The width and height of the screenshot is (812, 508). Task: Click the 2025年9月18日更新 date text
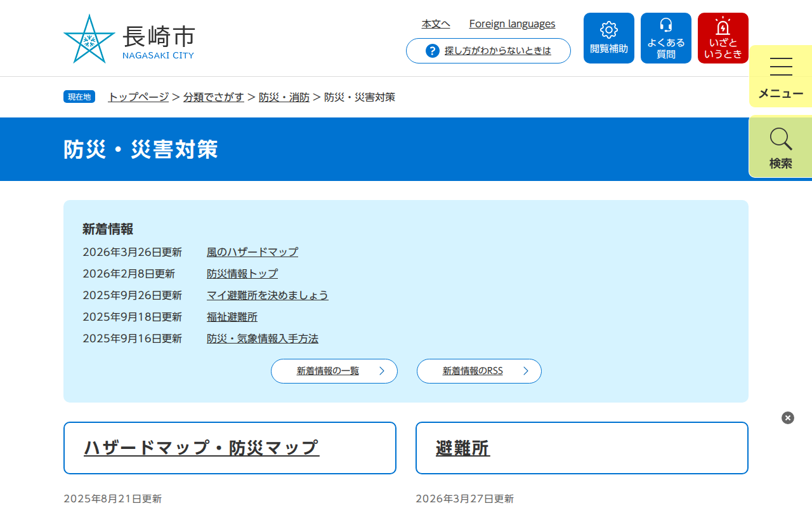[132, 317]
